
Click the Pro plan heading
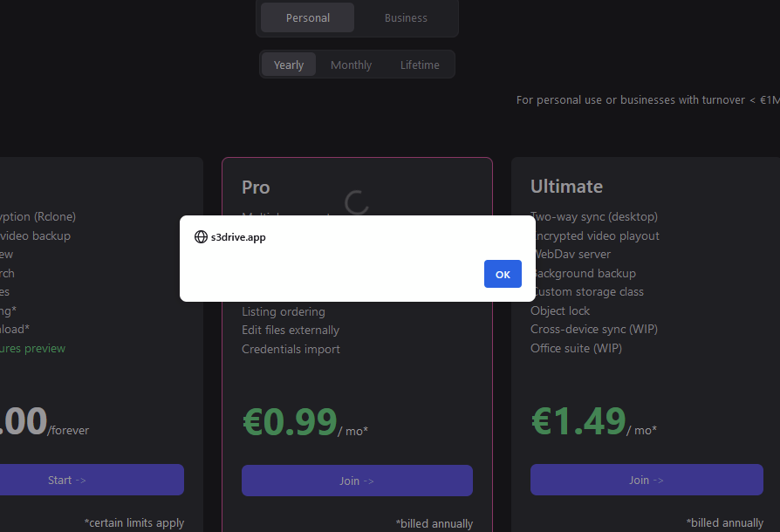[x=256, y=188]
